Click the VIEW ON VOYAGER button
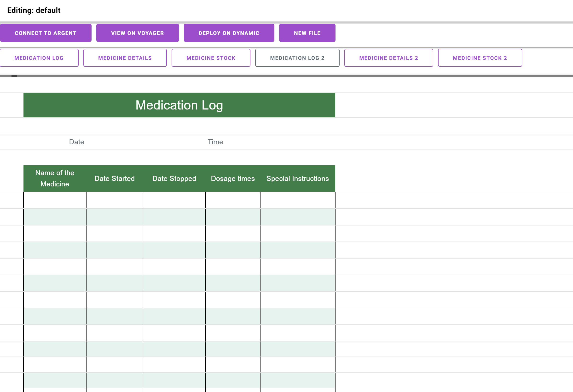573x392 pixels. coord(137,33)
